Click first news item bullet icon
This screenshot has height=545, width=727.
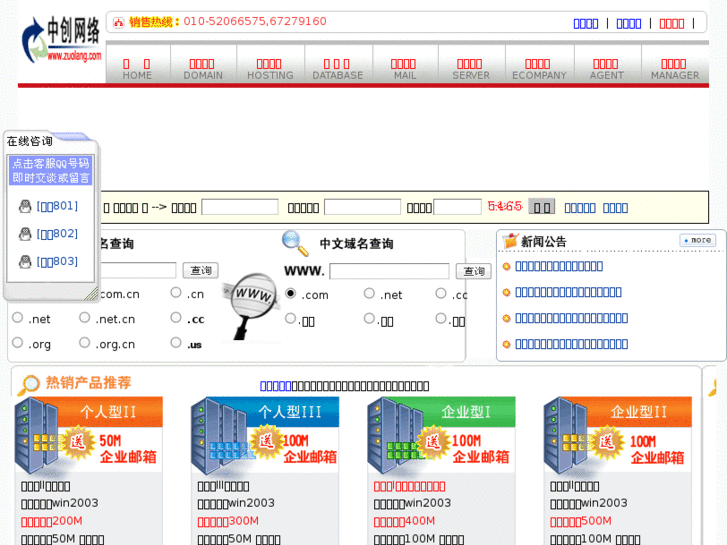coord(506,266)
